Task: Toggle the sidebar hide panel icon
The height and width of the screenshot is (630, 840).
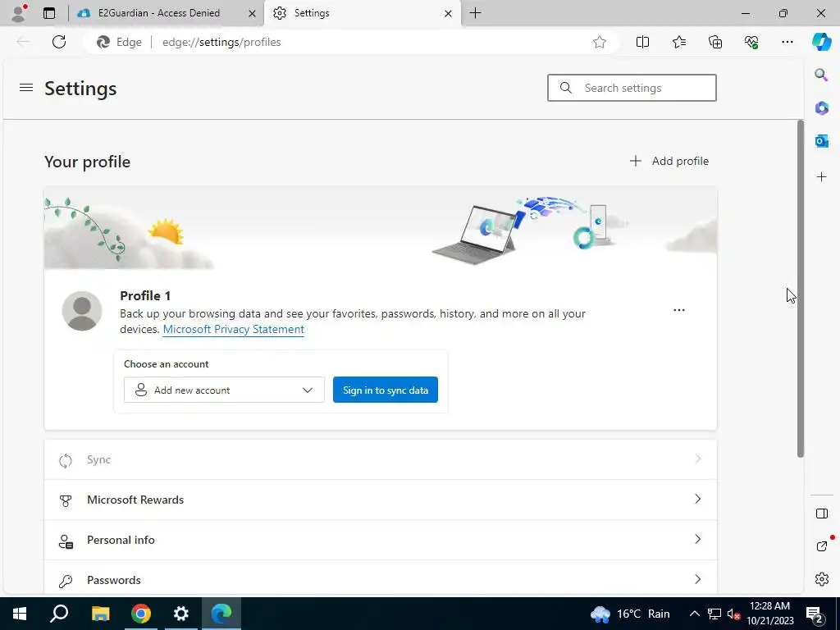Action: [822, 514]
